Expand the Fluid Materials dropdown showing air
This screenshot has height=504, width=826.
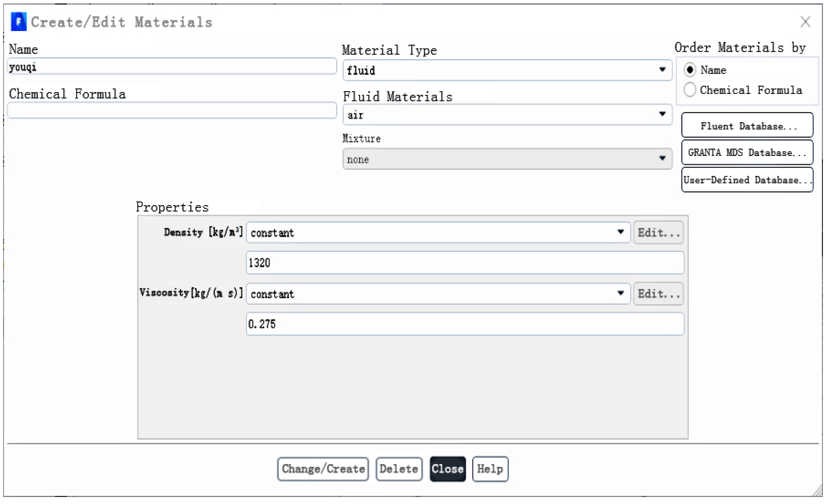(x=507, y=115)
